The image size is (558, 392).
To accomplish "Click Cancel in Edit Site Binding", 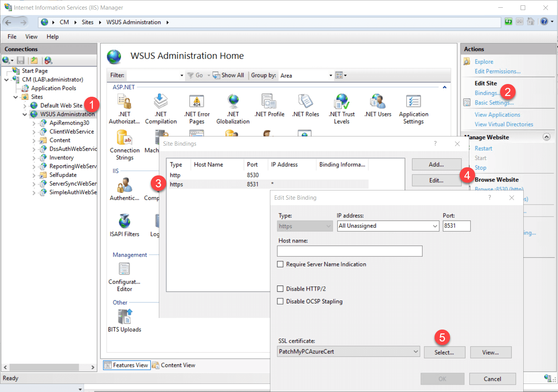I will click(492, 379).
